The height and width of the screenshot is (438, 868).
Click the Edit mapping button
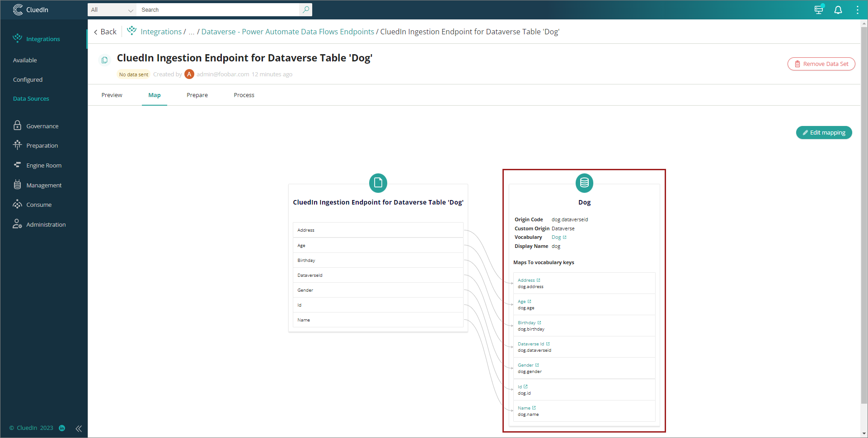[x=823, y=132]
